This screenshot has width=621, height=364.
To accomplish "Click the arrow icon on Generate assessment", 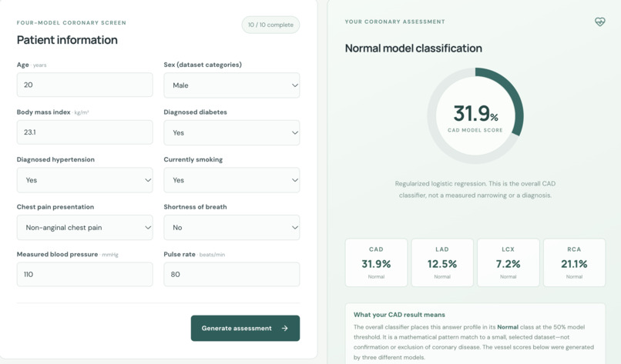I will point(285,328).
